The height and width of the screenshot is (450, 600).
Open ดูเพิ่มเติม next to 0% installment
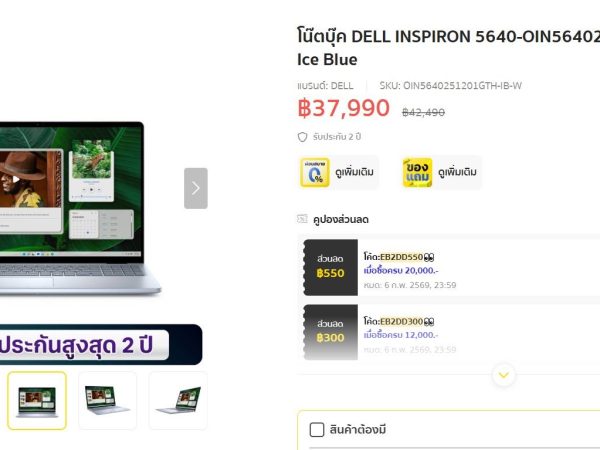[354, 172]
